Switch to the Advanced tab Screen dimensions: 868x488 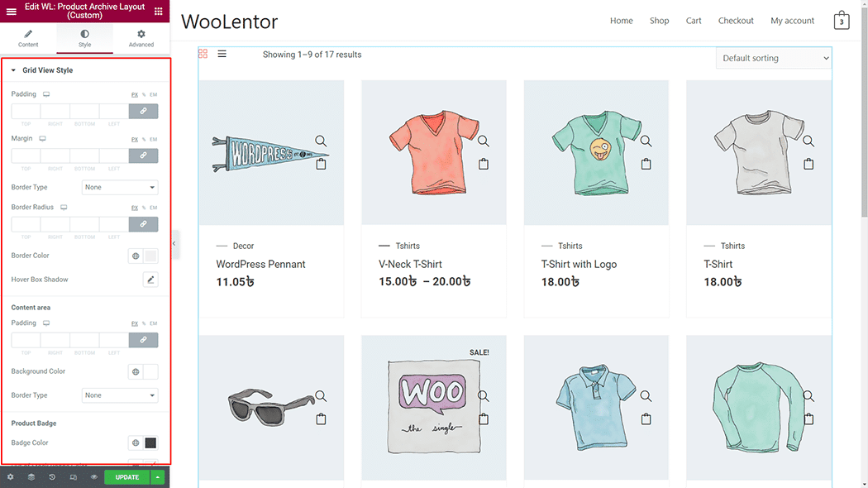[141, 38]
